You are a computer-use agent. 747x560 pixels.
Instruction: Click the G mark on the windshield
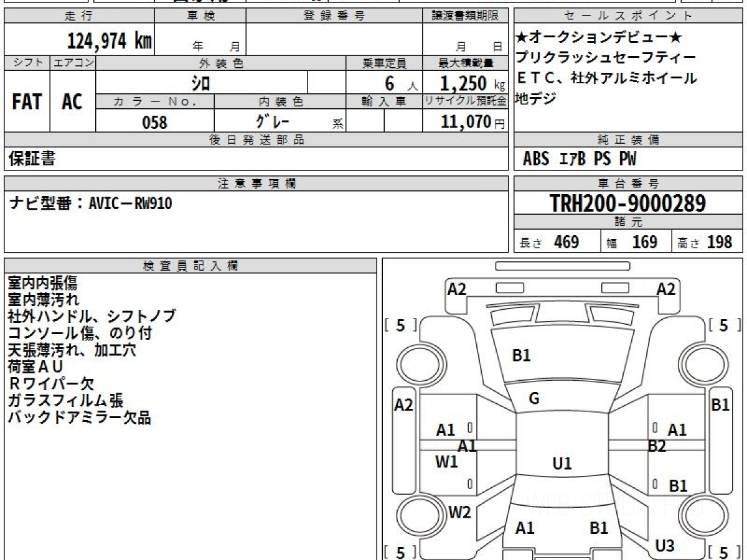point(534,399)
